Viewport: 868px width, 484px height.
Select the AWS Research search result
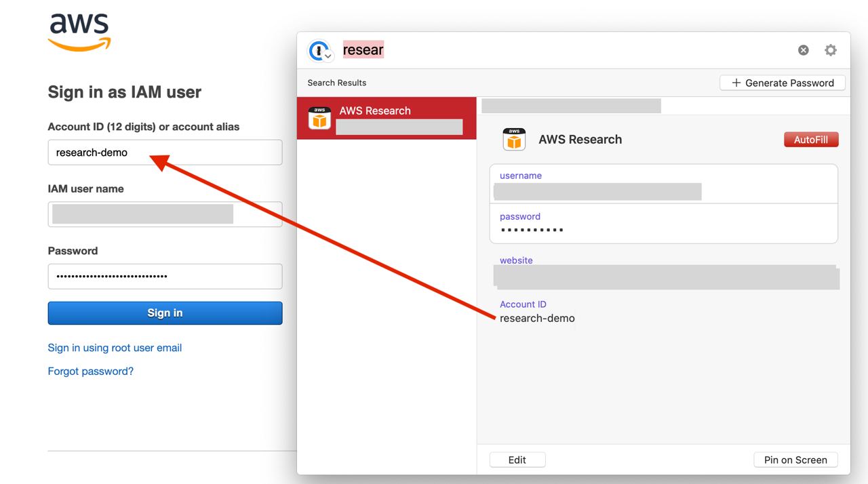point(387,118)
